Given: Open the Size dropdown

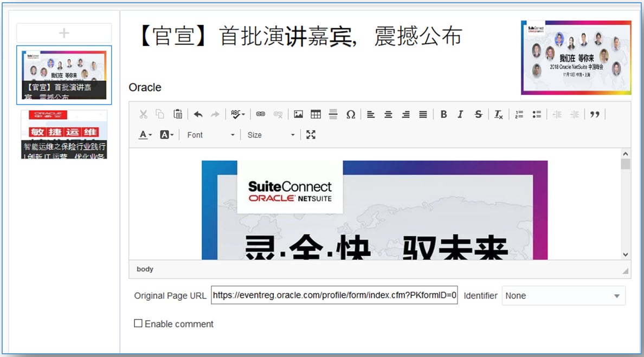Looking at the screenshot, I should pyautogui.click(x=271, y=135).
